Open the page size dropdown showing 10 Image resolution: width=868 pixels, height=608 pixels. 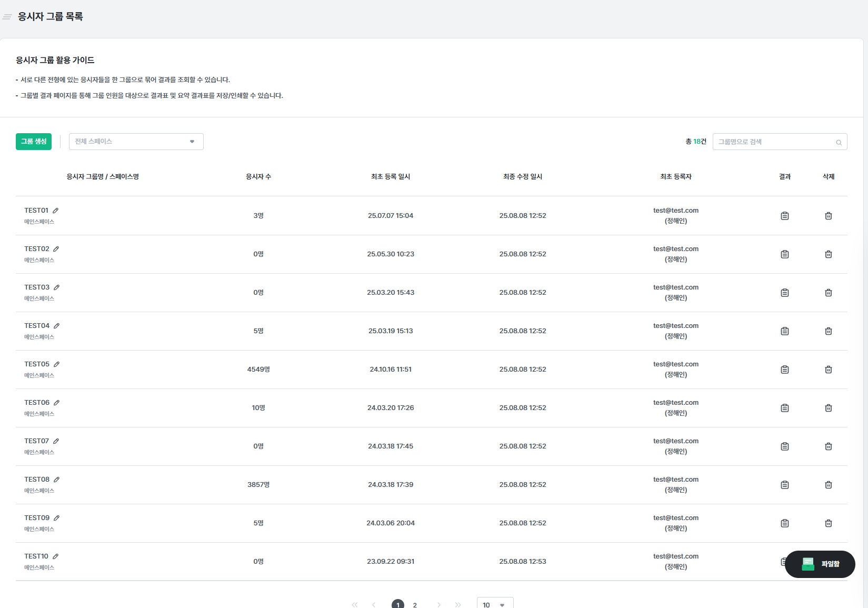pos(494,604)
